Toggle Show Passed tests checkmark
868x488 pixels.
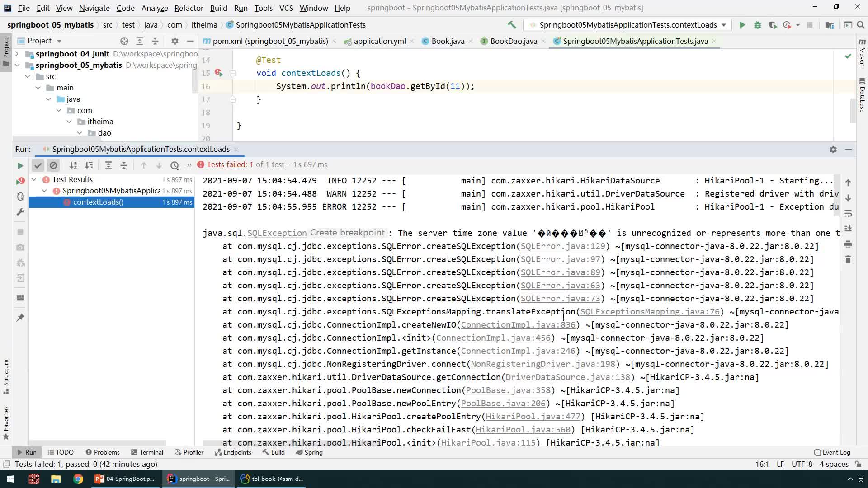coord(38,165)
